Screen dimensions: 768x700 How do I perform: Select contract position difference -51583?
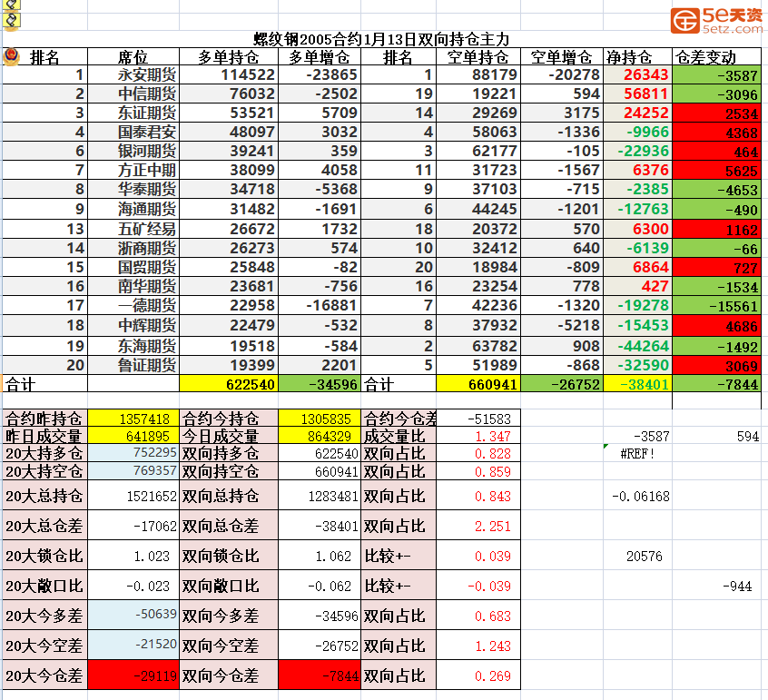tap(478, 419)
